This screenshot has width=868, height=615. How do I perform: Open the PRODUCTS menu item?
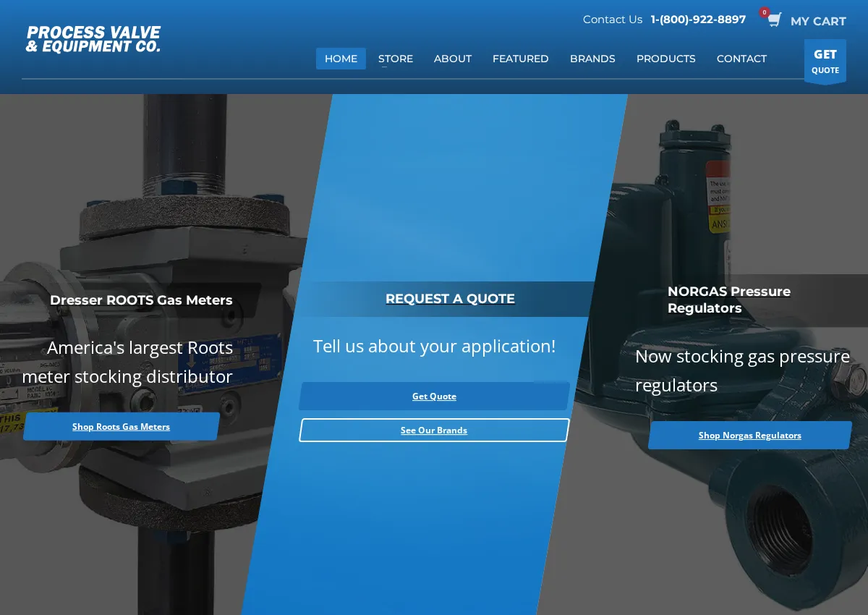coord(666,59)
